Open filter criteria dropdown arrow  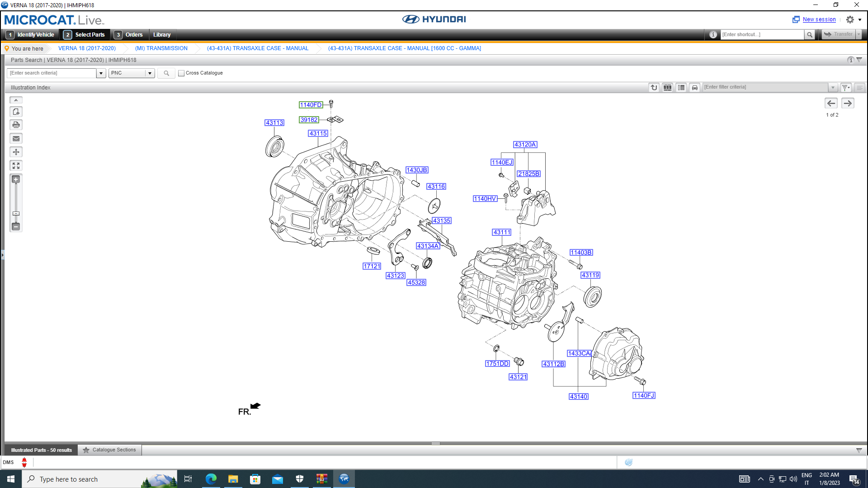pyautogui.click(x=833, y=87)
